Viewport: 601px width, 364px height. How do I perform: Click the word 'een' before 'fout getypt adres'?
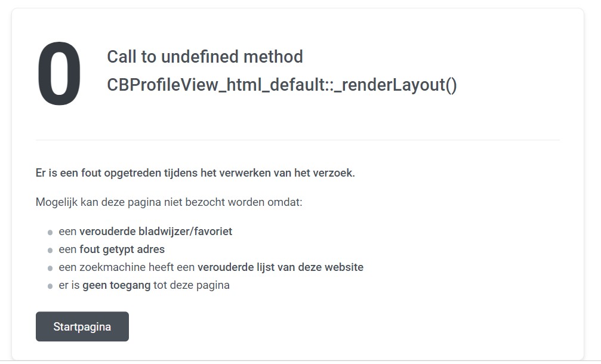(x=67, y=249)
